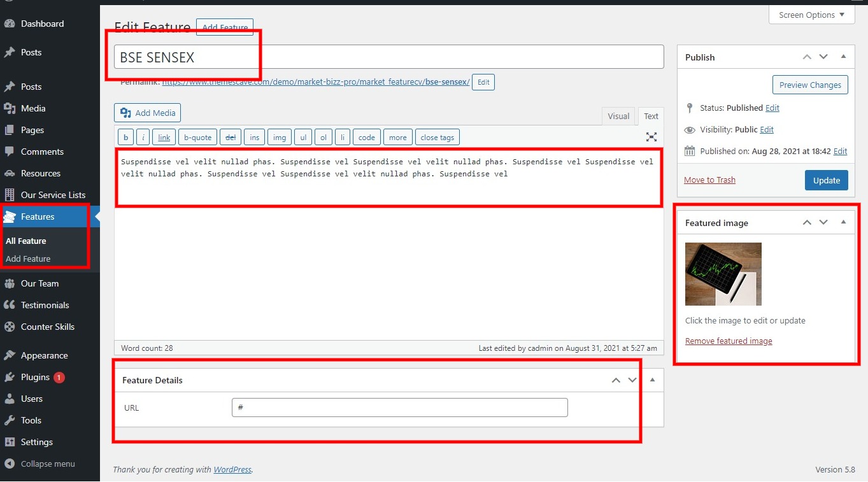
Task: Click the Add Media button
Action: click(x=148, y=113)
